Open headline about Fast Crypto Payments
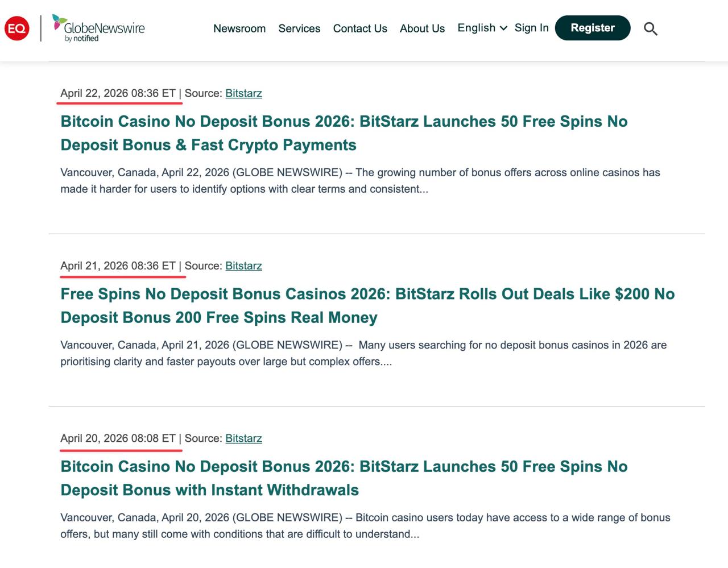This screenshot has width=728, height=568. pyautogui.click(x=344, y=133)
